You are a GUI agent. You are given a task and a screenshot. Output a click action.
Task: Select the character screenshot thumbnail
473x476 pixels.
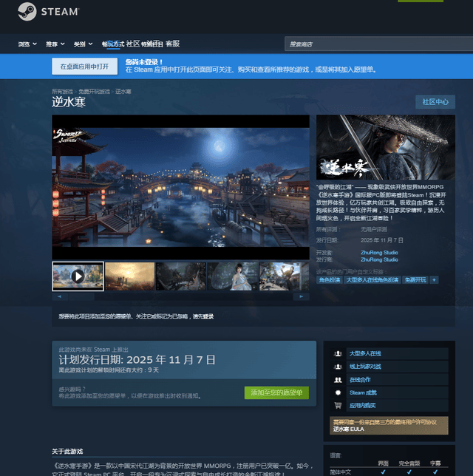coord(233,276)
